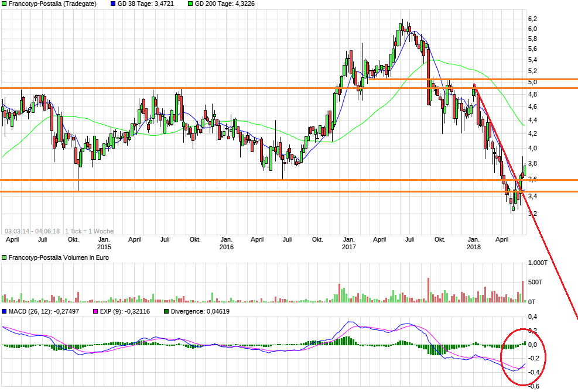Click the 1 Tick = 1 Woche text
This screenshot has height=392, width=578.
89,231
